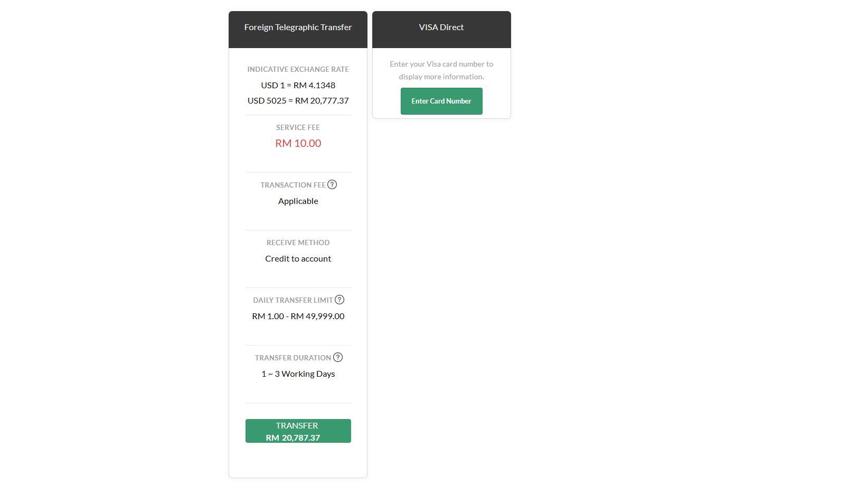Click the Indicative Exchange Rate label

298,69
